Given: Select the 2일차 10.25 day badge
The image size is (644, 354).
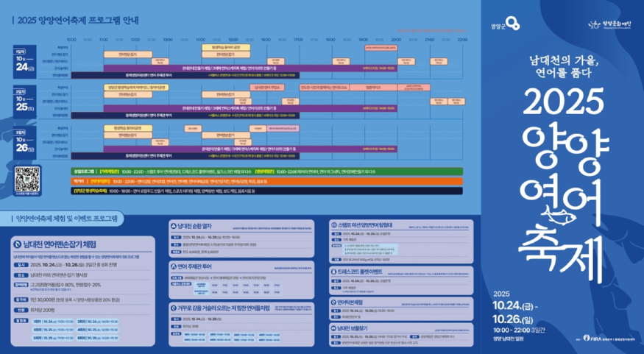Looking at the screenshot, I should [24, 102].
